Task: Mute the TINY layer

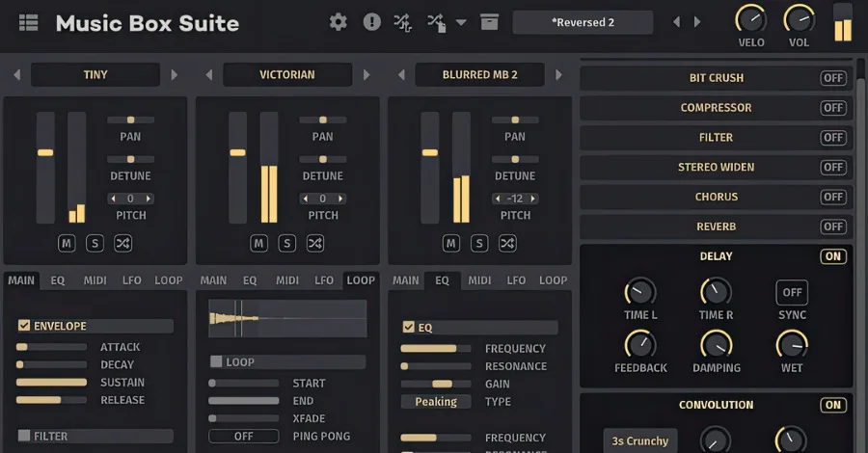Action: click(67, 244)
